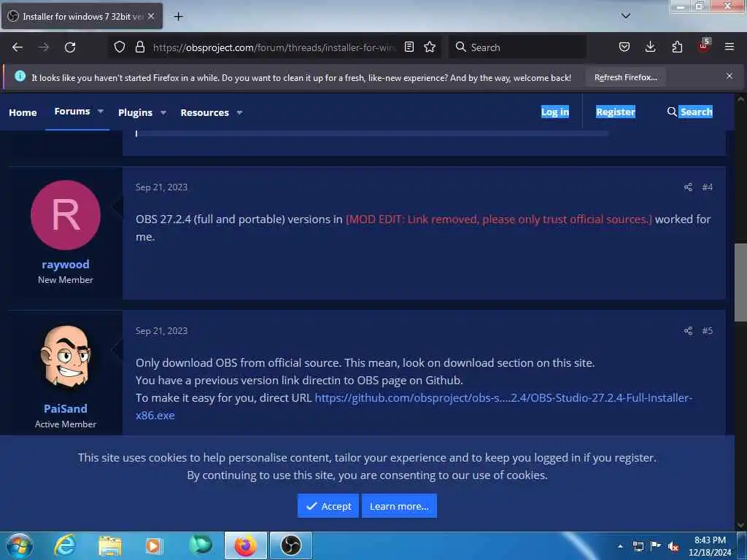
Task: Open Windows Explorer folder from taskbar
Action: tap(110, 545)
